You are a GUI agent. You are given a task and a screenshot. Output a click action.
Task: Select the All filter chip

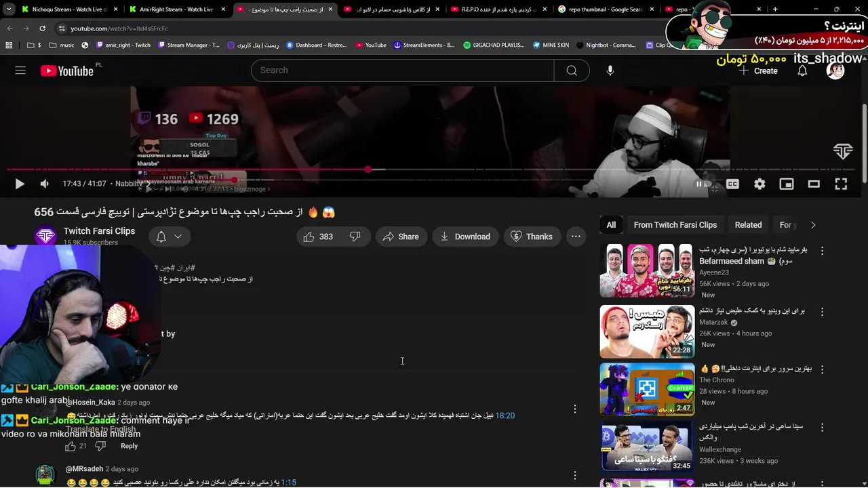tap(611, 225)
